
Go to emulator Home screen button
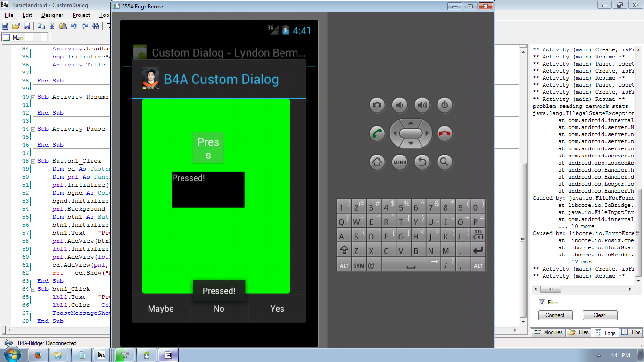pyautogui.click(x=377, y=162)
